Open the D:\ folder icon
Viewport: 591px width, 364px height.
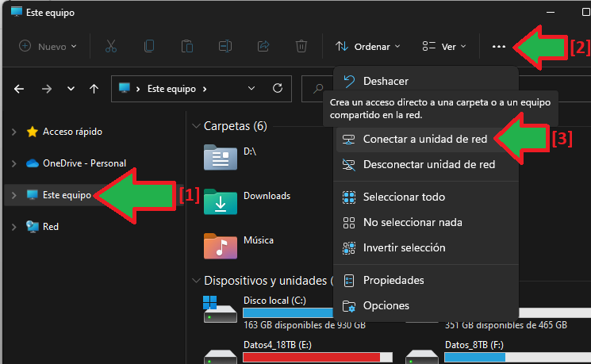(221, 157)
